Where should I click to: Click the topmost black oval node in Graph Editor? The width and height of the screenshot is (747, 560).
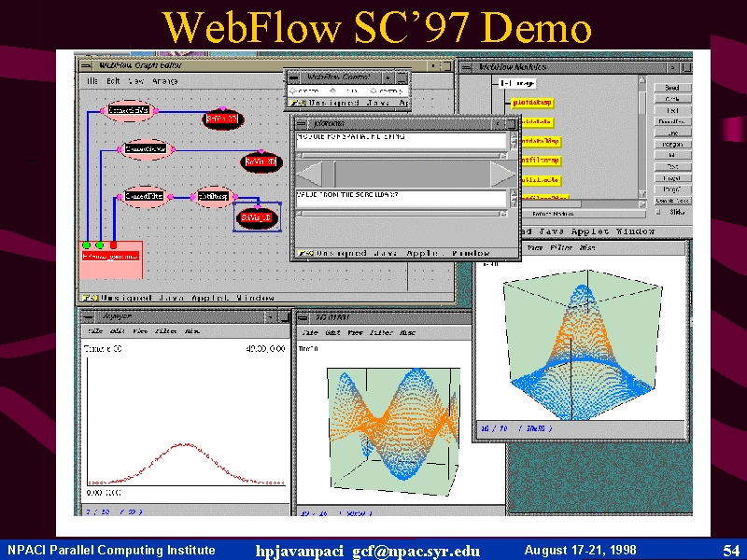(x=223, y=119)
